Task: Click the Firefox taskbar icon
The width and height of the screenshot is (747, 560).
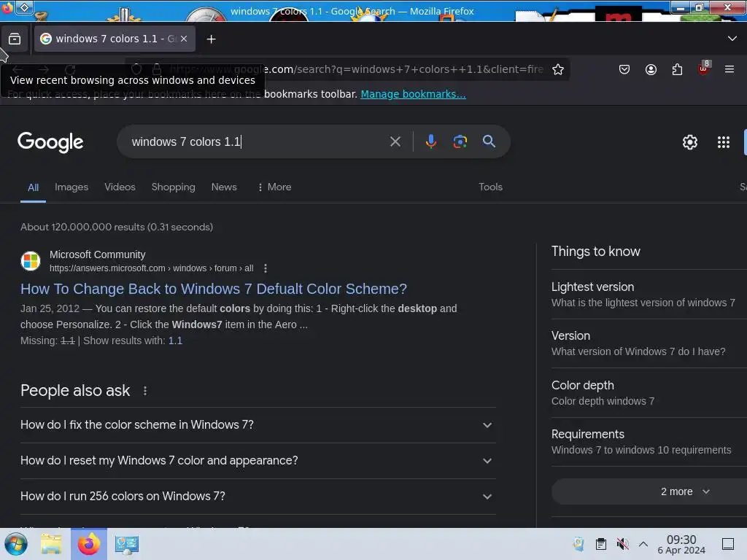Action: click(x=88, y=544)
